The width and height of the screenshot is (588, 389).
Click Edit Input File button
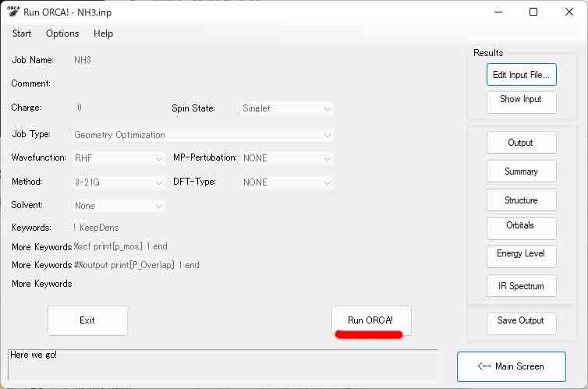[x=521, y=76]
